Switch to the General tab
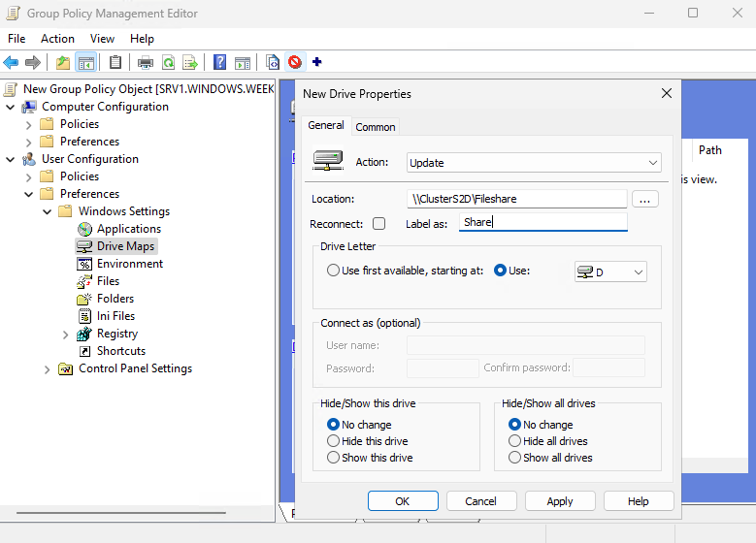The image size is (756, 543). (x=326, y=125)
